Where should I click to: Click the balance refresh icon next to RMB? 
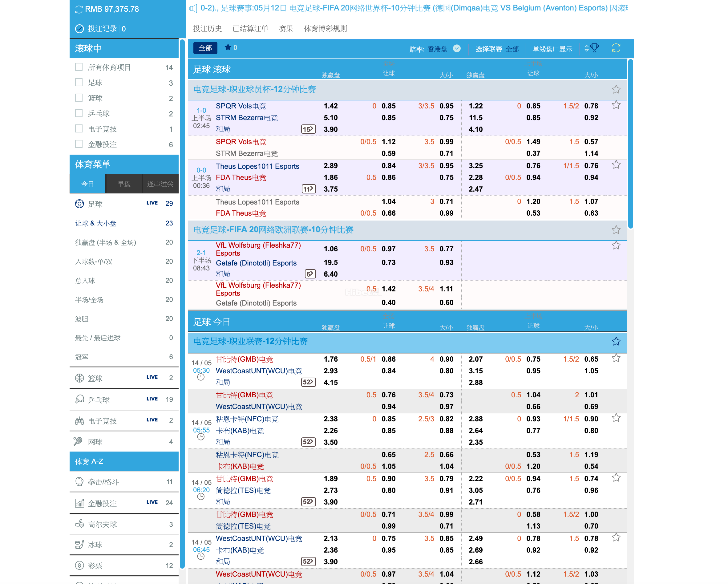[79, 10]
